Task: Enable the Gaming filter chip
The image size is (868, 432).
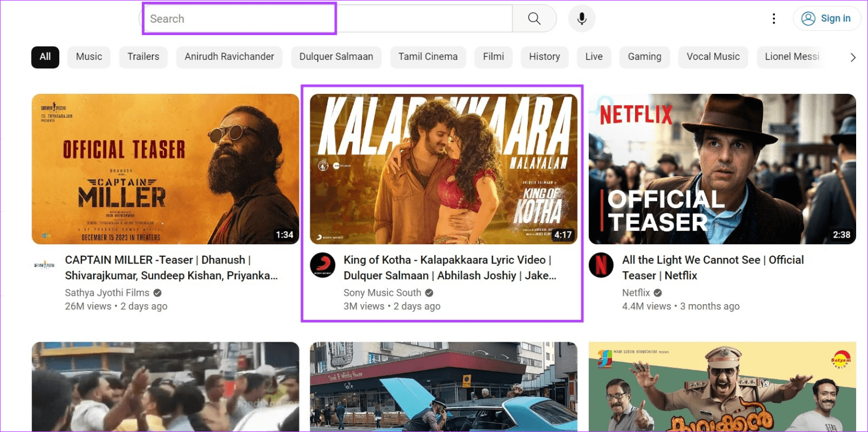Action: point(644,57)
